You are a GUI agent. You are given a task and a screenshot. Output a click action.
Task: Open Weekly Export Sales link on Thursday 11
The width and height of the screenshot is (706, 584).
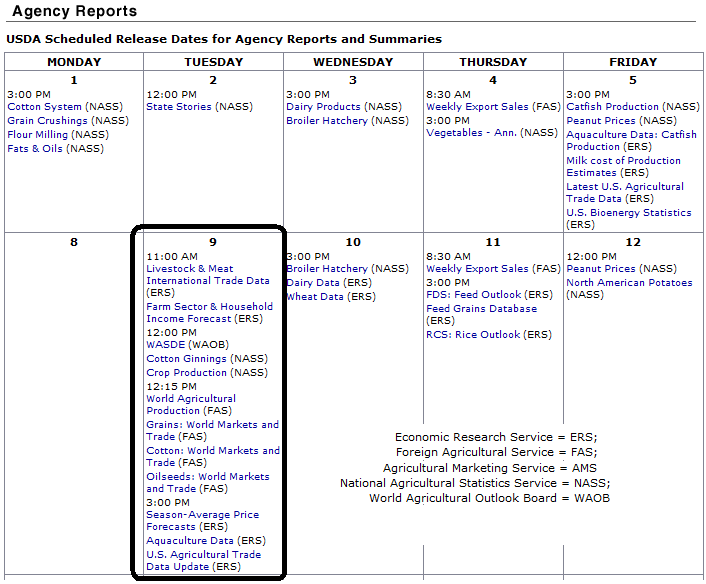tap(477, 269)
